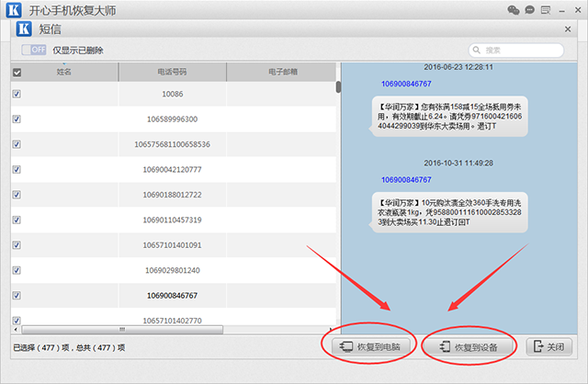Click 恢复到设备 button
Image resolution: width=588 pixels, height=384 pixels.
coord(468,347)
